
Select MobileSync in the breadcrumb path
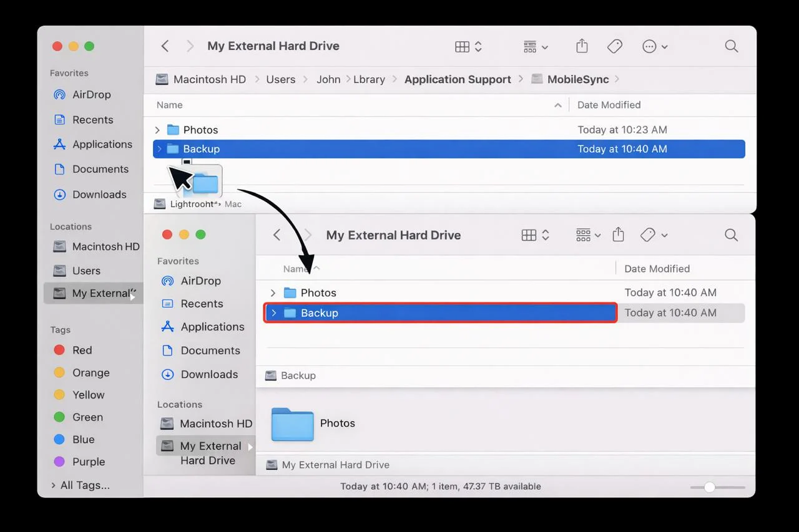click(x=577, y=79)
